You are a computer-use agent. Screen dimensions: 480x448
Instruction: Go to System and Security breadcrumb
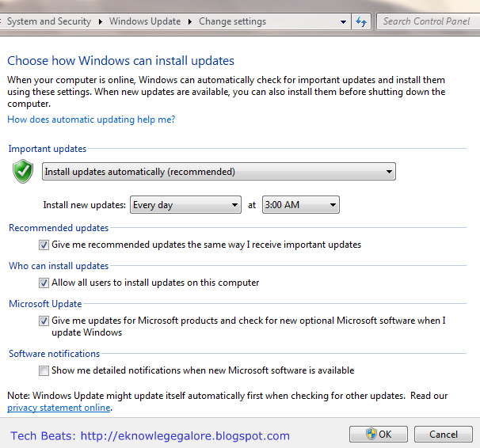pos(49,21)
